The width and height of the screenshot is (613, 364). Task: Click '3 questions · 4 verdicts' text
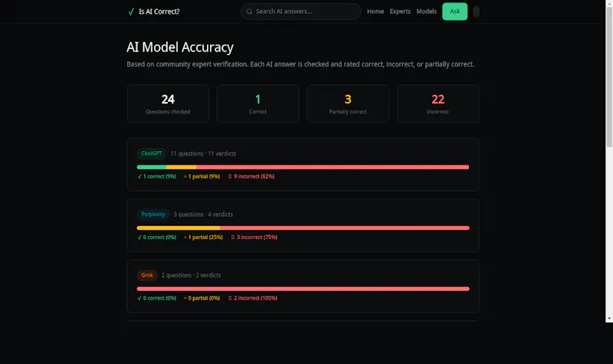(203, 215)
